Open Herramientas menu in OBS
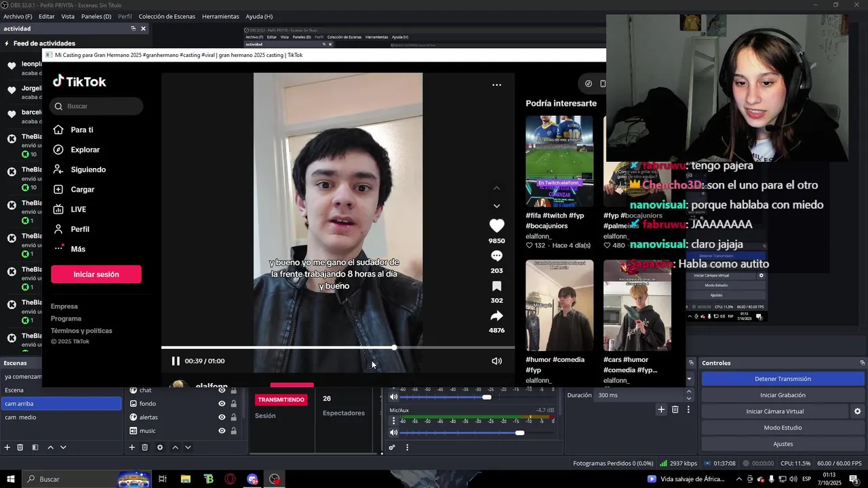 click(220, 16)
